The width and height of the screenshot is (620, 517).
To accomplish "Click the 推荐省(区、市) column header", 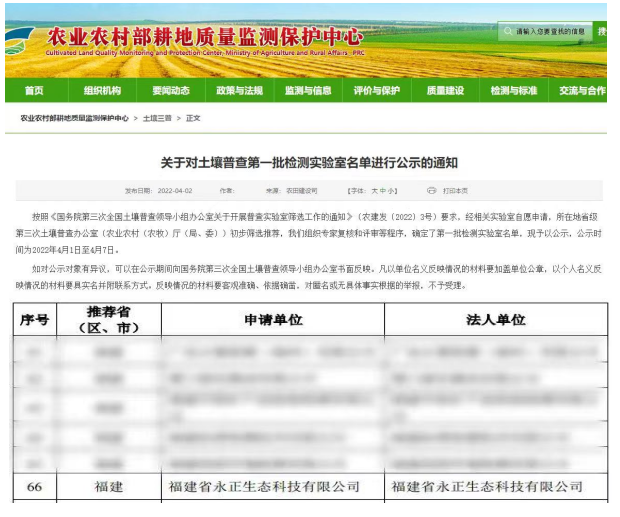I will (109, 319).
